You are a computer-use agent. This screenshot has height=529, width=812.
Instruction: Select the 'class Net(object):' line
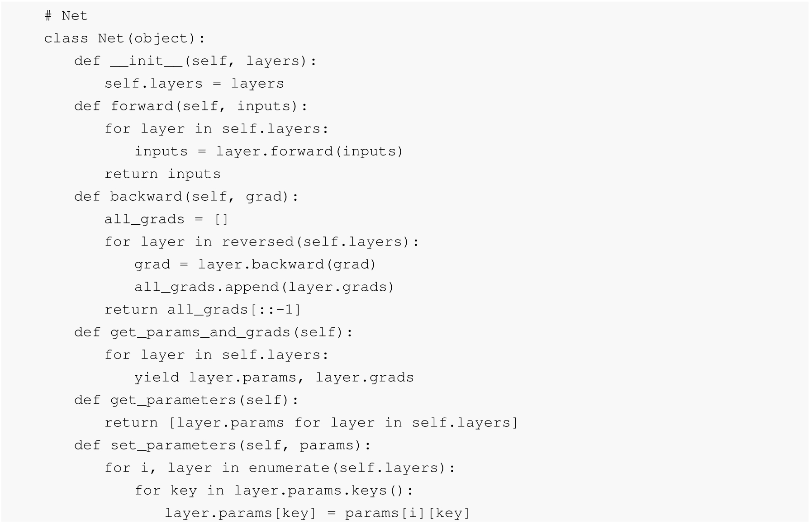(x=124, y=38)
